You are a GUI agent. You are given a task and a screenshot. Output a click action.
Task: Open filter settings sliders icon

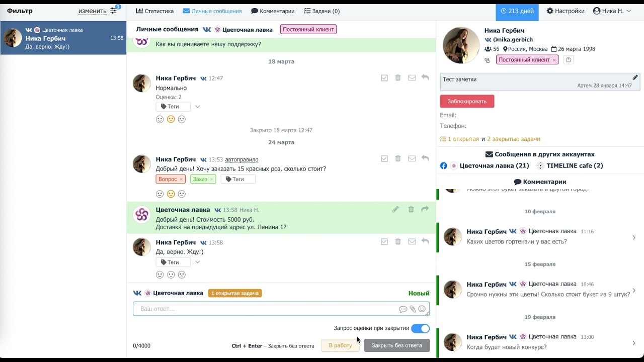point(114,11)
